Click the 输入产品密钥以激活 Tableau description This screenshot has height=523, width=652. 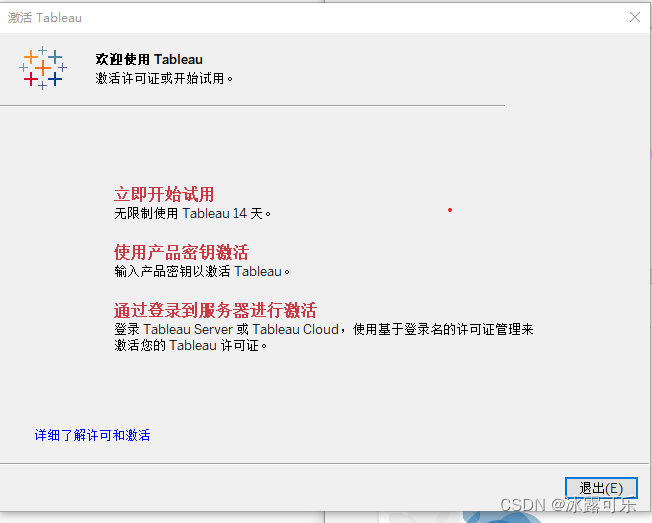(x=202, y=271)
